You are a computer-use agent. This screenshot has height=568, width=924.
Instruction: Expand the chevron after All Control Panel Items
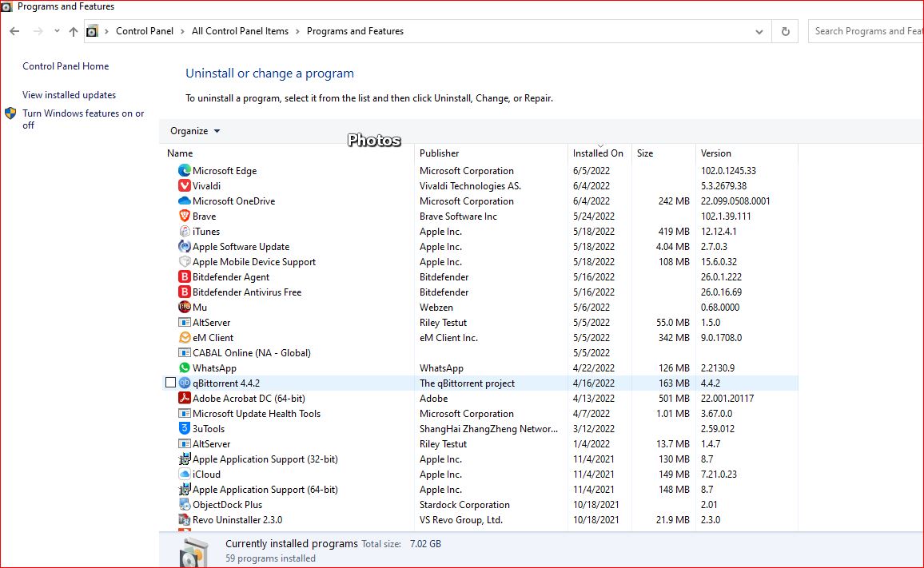click(297, 31)
